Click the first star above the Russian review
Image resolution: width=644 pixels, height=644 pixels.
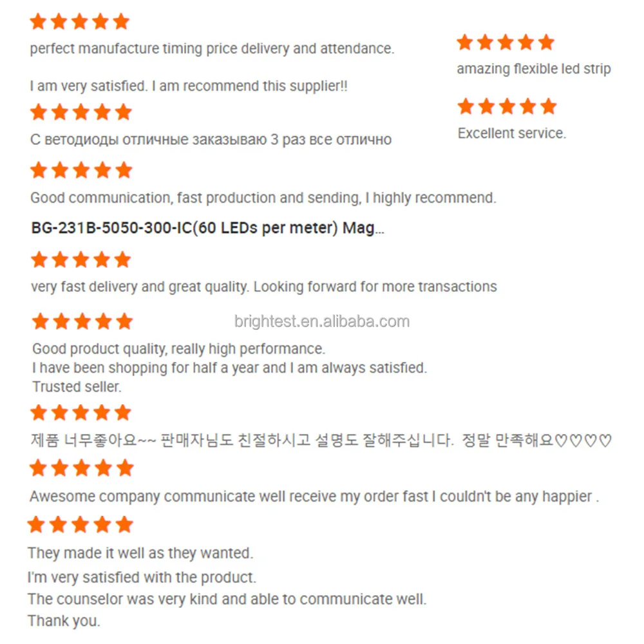click(39, 112)
